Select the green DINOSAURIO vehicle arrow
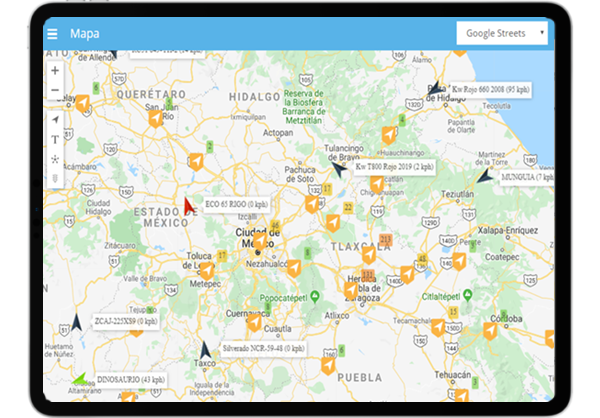The width and height of the screenshot is (600, 418). (79, 379)
